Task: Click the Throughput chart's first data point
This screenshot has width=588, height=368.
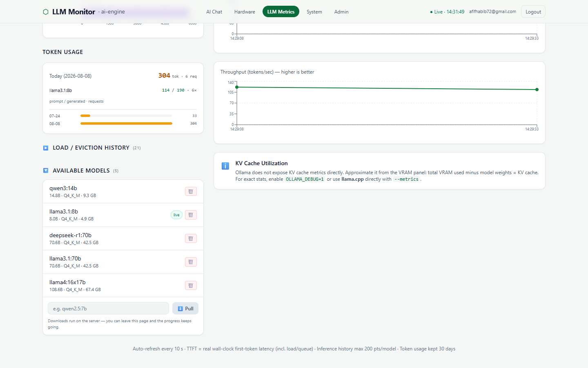Action: 237,87
